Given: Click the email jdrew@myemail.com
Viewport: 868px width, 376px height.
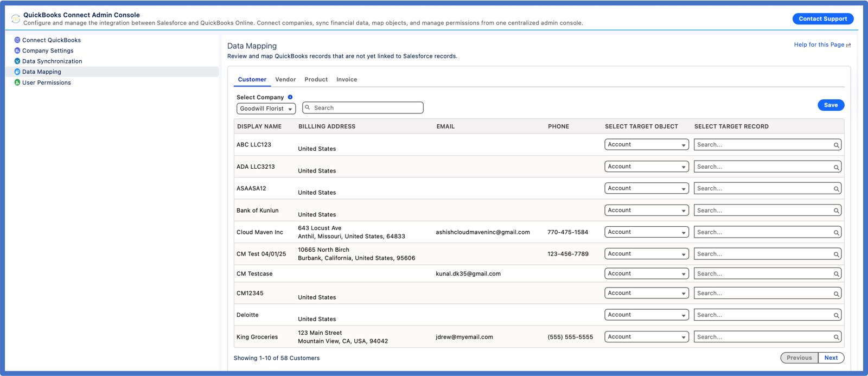Looking at the screenshot, I should pyautogui.click(x=464, y=337).
